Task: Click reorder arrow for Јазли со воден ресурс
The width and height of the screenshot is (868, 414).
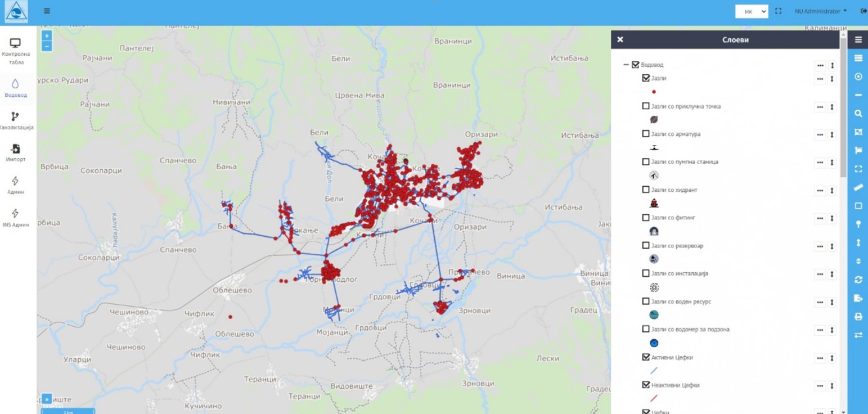Action: (832, 302)
